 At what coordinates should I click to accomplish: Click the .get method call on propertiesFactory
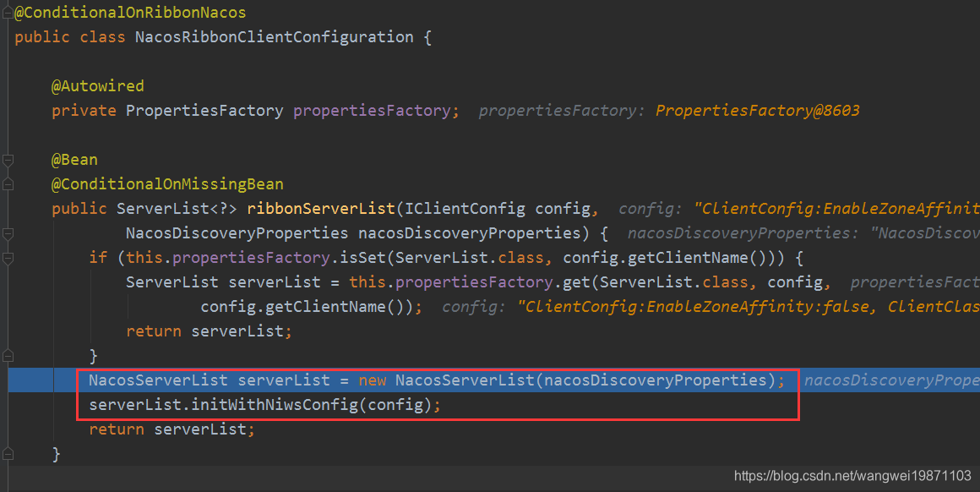click(x=576, y=282)
